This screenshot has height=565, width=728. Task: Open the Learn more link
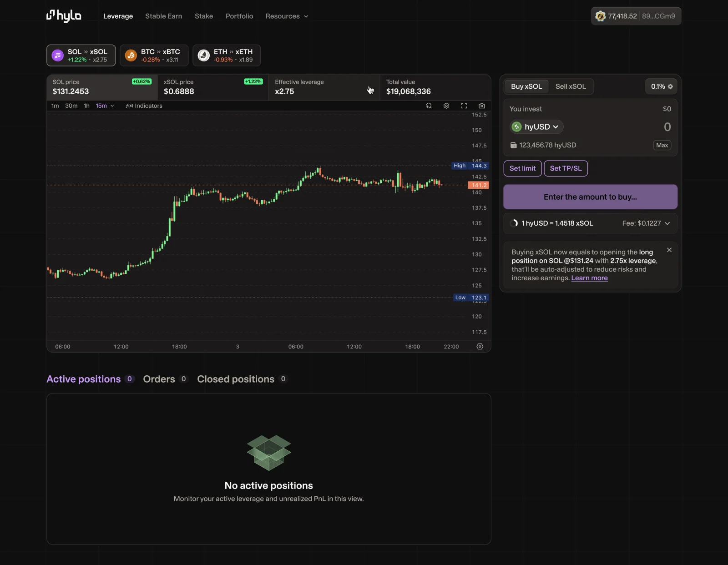(589, 278)
